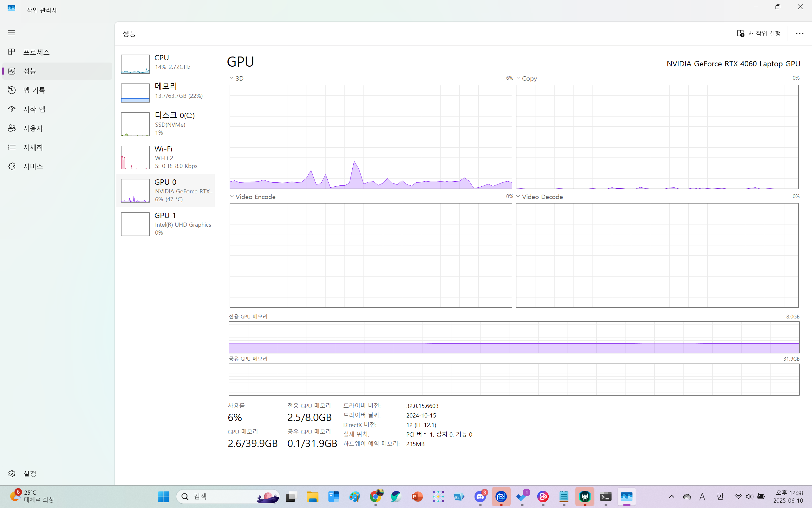Open the To Do checkmark taskbar app
Screen dimensions: 812x508
point(522,497)
